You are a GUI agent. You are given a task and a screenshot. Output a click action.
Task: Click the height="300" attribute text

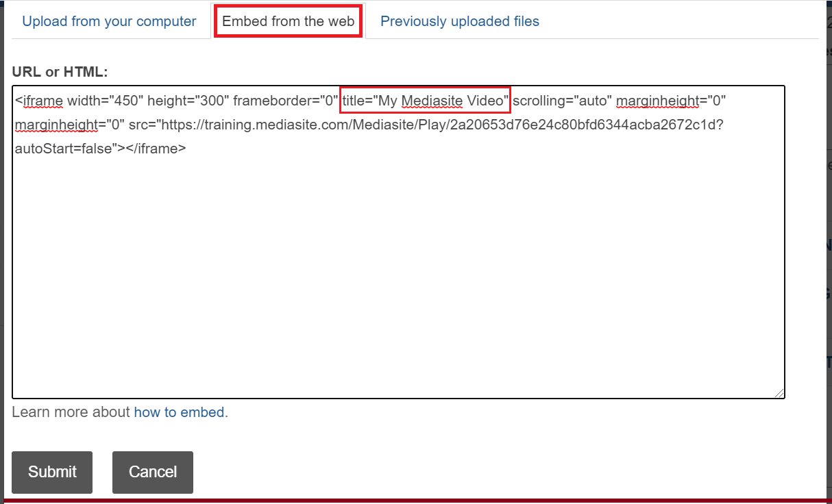188,101
